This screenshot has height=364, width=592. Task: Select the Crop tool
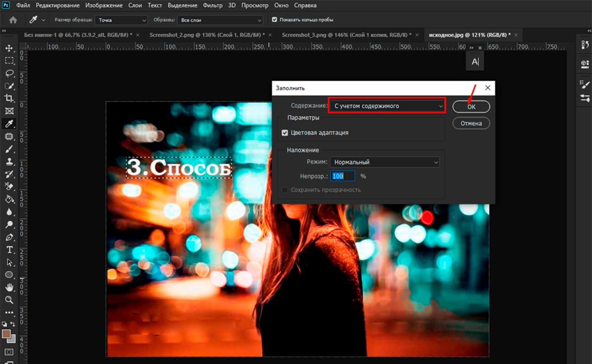[10, 98]
